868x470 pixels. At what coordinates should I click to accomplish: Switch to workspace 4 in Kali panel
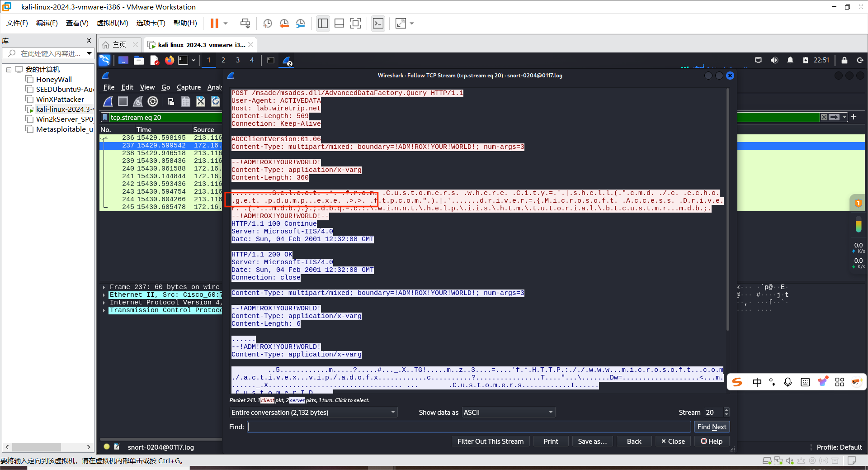click(x=252, y=60)
